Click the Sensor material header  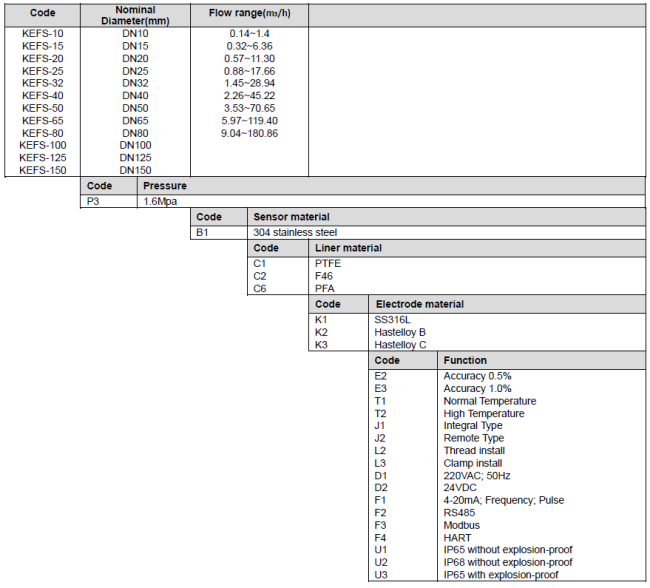292,217
